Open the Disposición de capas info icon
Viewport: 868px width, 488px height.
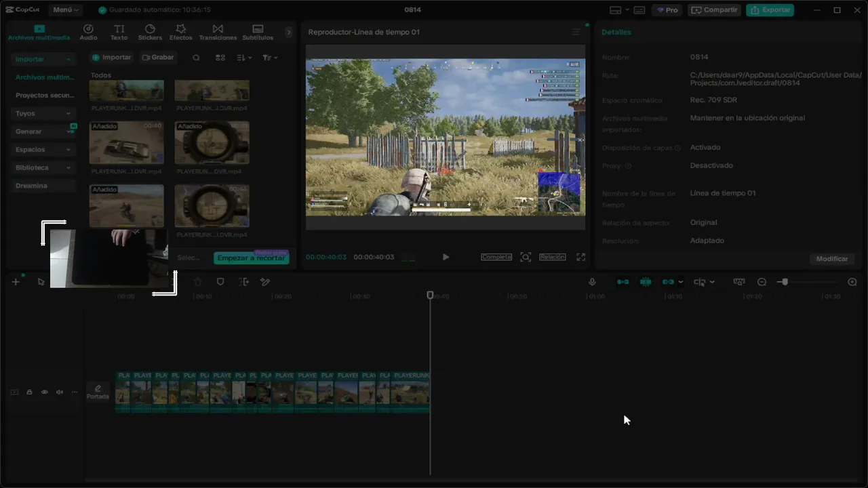pos(678,148)
